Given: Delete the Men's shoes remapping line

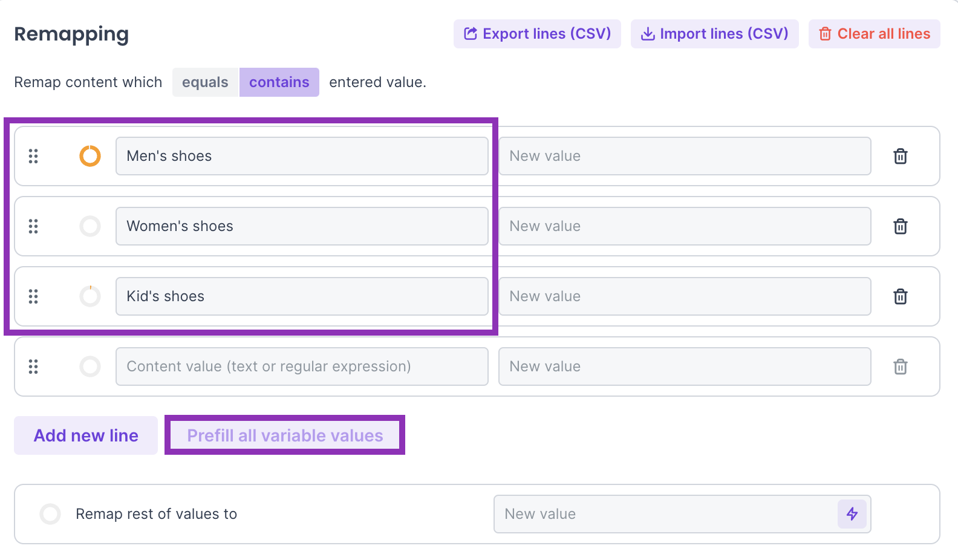Looking at the screenshot, I should pyautogui.click(x=901, y=156).
